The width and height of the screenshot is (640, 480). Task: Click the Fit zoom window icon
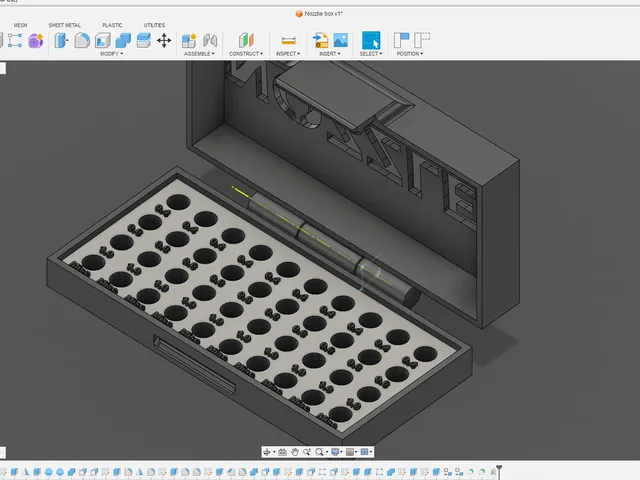(x=319, y=452)
